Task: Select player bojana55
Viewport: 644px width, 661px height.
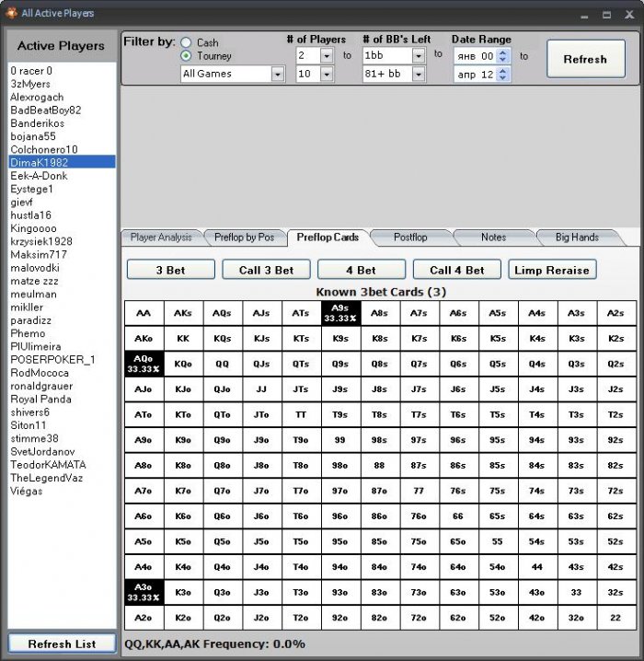Action: coord(62,136)
